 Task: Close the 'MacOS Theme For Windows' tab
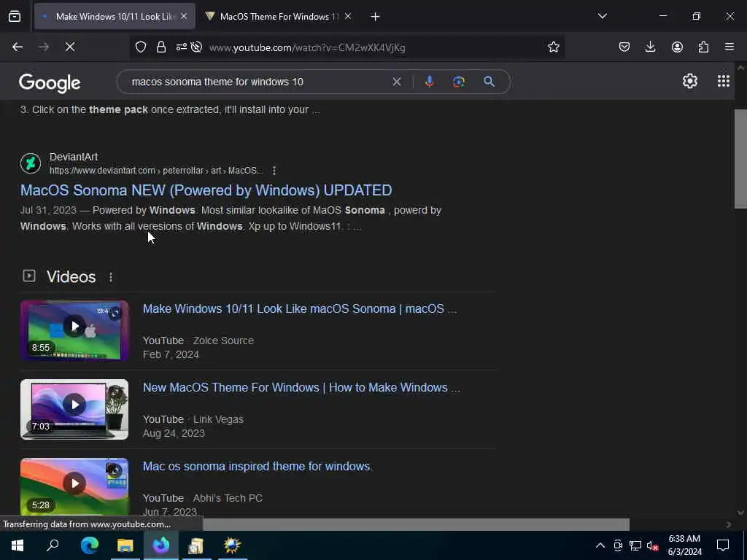click(x=348, y=16)
